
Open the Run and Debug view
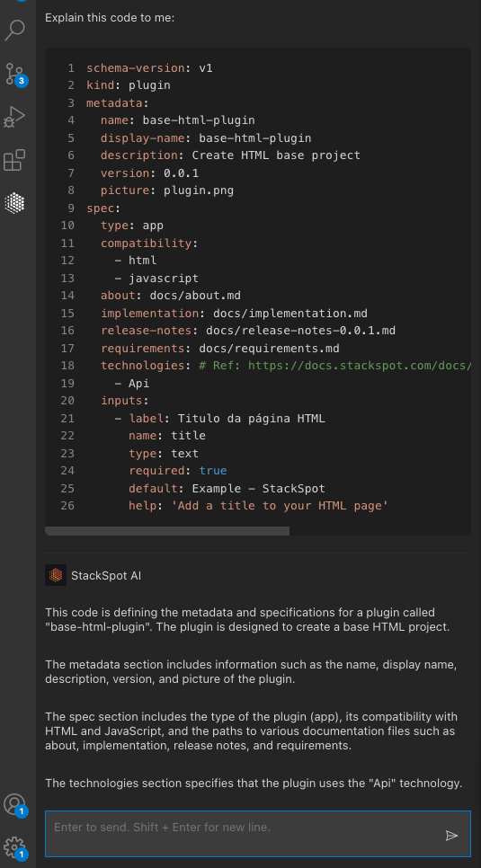(15, 117)
